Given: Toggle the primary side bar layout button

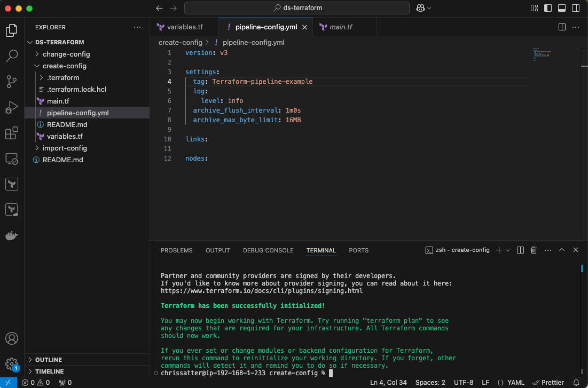Looking at the screenshot, I should point(548,8).
